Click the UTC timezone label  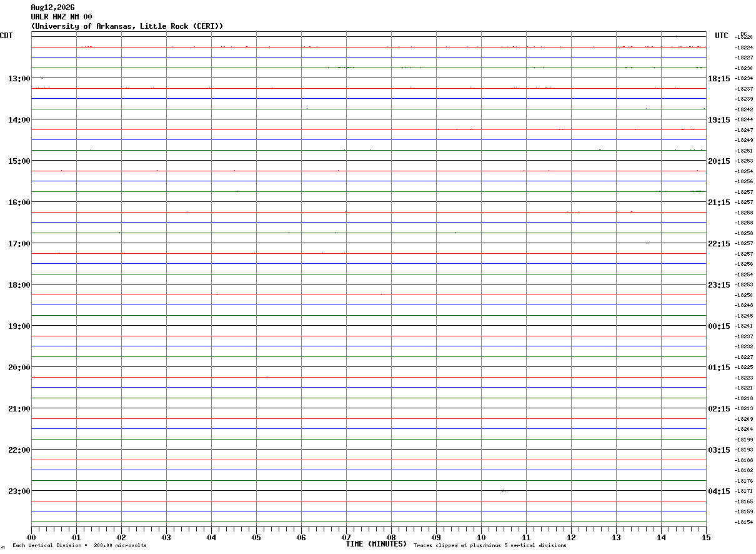pos(722,36)
